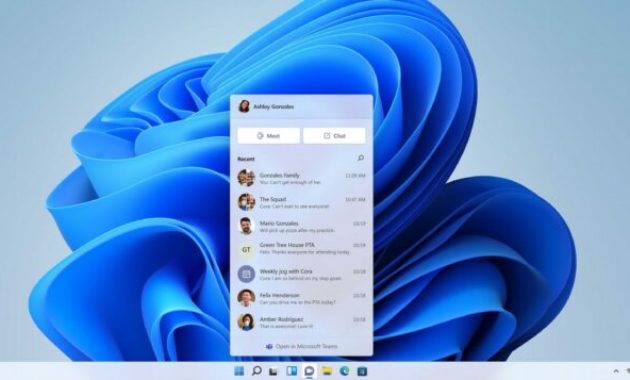630x380 pixels.
Task: Click Ashley Gonzales name in header
Action: click(x=274, y=107)
